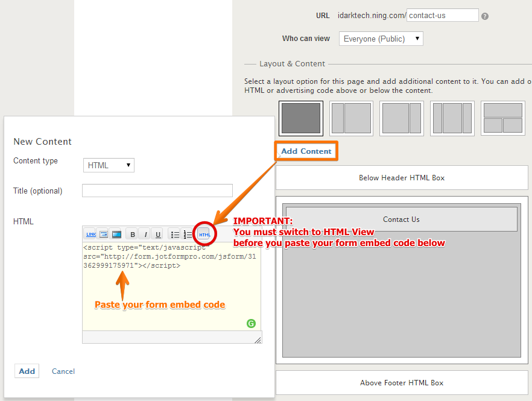532x401 pixels.
Task: Insert a numbered list
Action: click(x=188, y=235)
